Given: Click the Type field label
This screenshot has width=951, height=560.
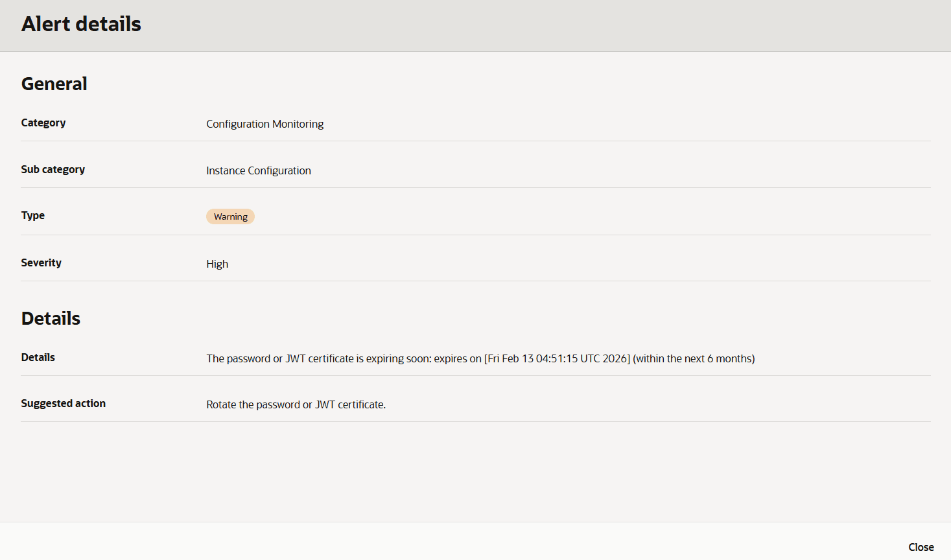Looking at the screenshot, I should 32,215.
